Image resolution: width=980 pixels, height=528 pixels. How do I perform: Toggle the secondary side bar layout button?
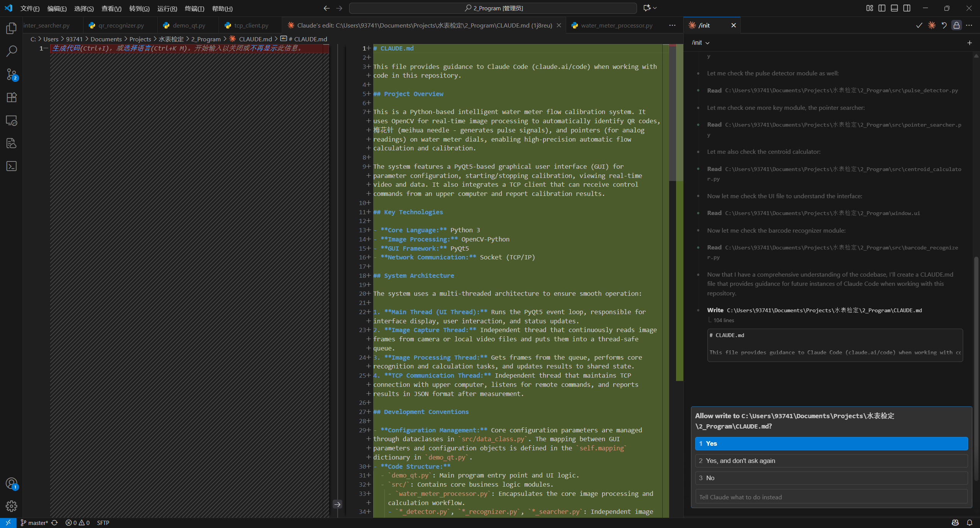[x=907, y=8]
